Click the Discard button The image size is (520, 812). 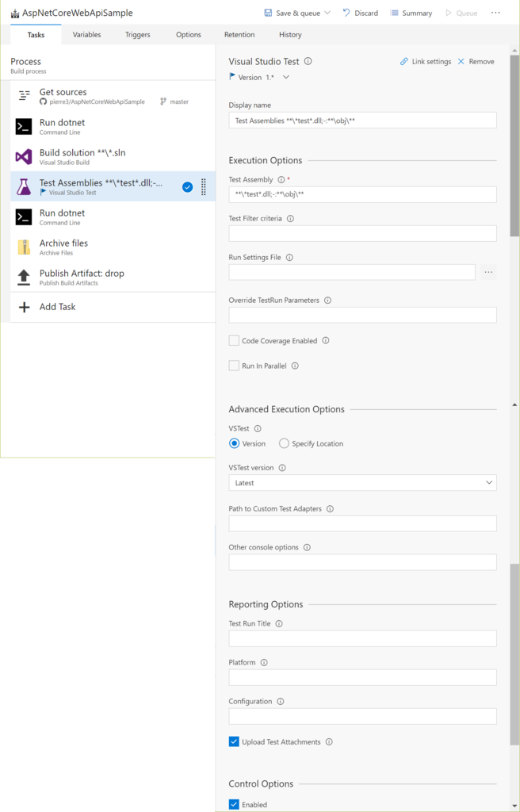(x=360, y=13)
